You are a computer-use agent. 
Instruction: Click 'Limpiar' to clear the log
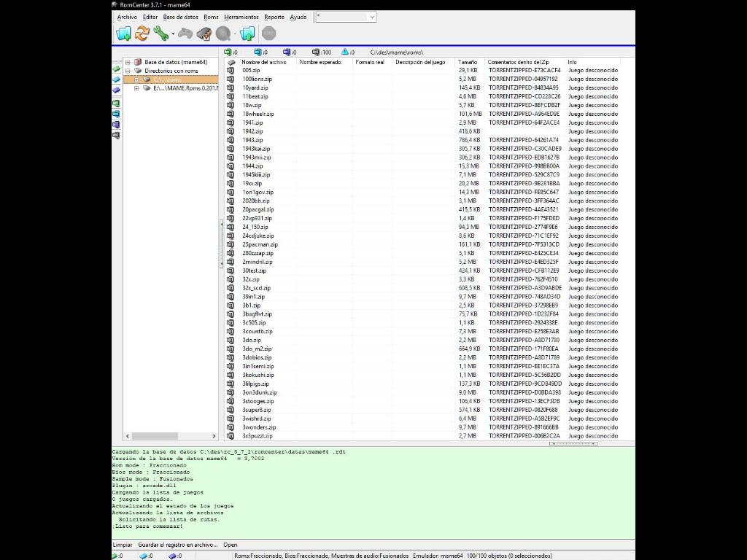pos(123,545)
